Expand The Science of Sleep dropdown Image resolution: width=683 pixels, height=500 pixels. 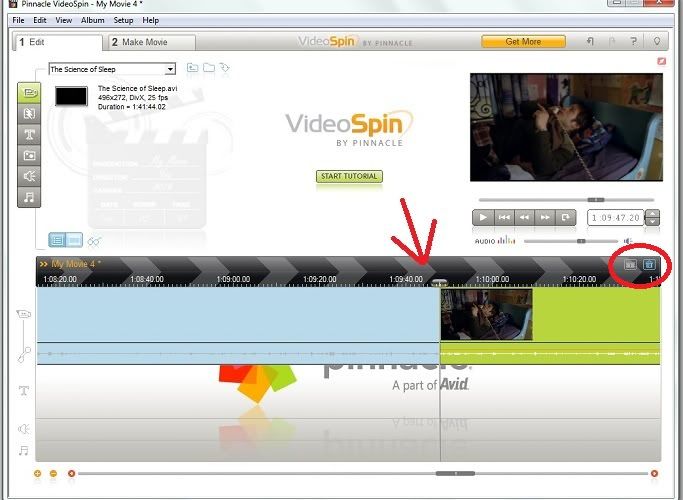pos(170,69)
